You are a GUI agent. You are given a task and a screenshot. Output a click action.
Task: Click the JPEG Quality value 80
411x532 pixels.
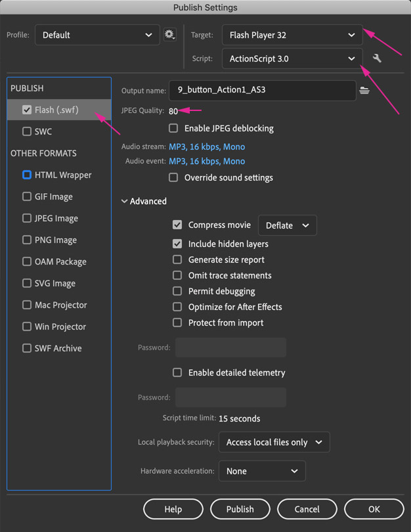(x=173, y=111)
